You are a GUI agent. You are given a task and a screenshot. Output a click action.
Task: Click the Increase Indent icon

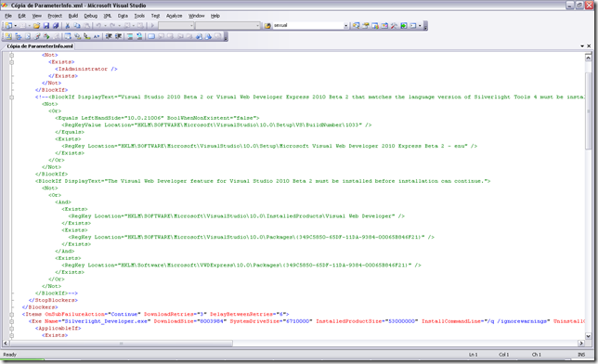[x=118, y=36]
